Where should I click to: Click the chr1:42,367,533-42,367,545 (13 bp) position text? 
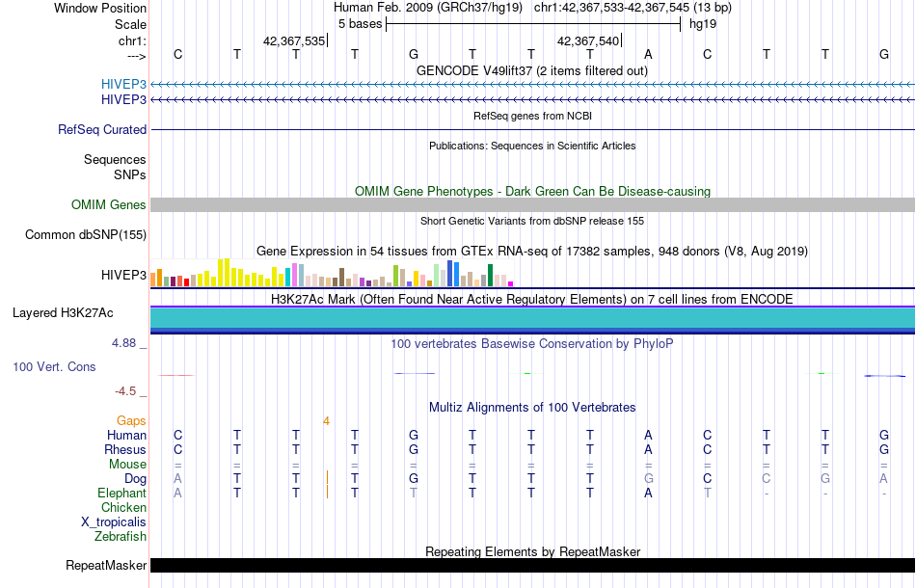(x=633, y=8)
